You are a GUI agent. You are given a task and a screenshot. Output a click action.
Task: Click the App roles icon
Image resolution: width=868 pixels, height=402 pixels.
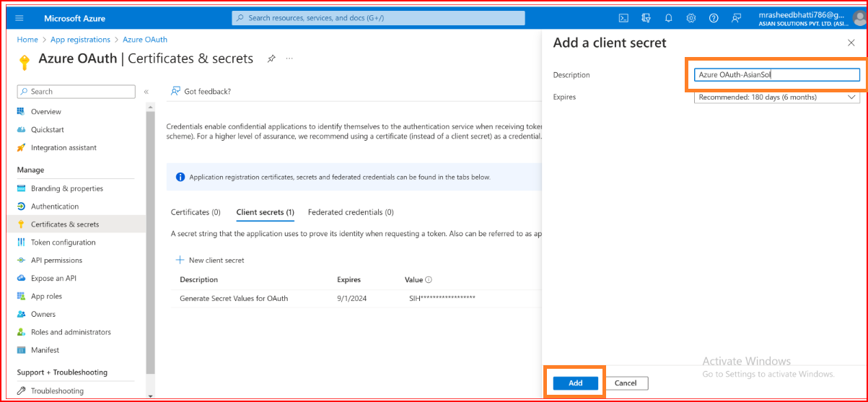click(x=22, y=297)
